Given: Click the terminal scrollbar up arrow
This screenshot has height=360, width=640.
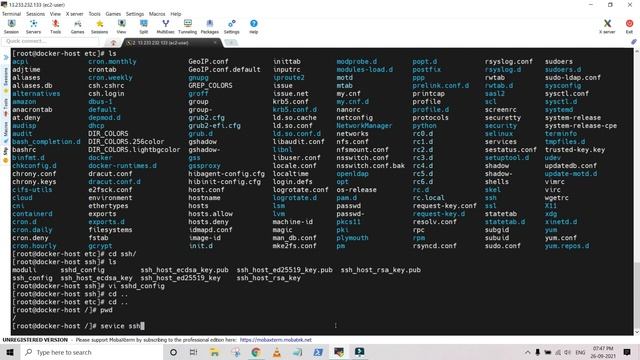Looking at the screenshot, I should tap(636, 51).
